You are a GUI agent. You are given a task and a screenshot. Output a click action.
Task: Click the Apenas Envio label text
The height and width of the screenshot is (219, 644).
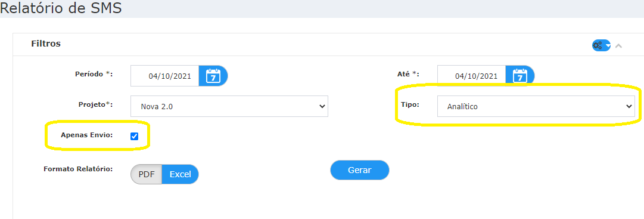click(86, 135)
